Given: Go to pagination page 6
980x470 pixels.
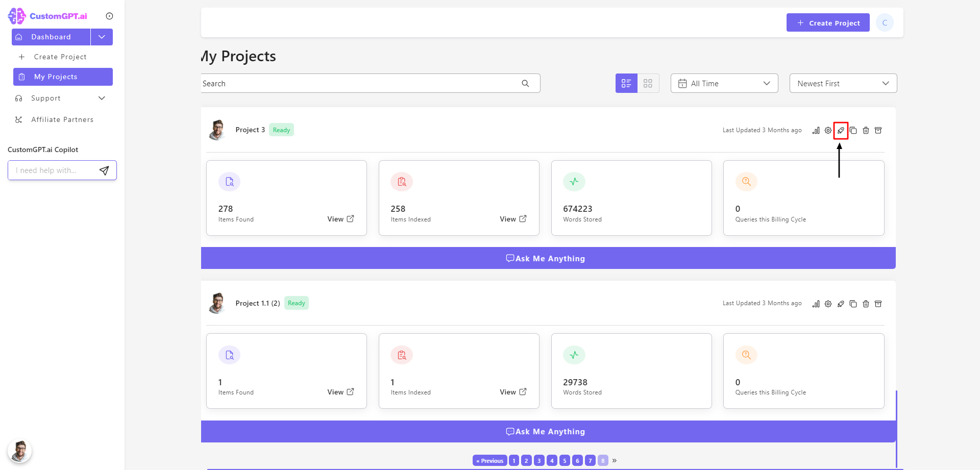Looking at the screenshot, I should click(x=577, y=460).
